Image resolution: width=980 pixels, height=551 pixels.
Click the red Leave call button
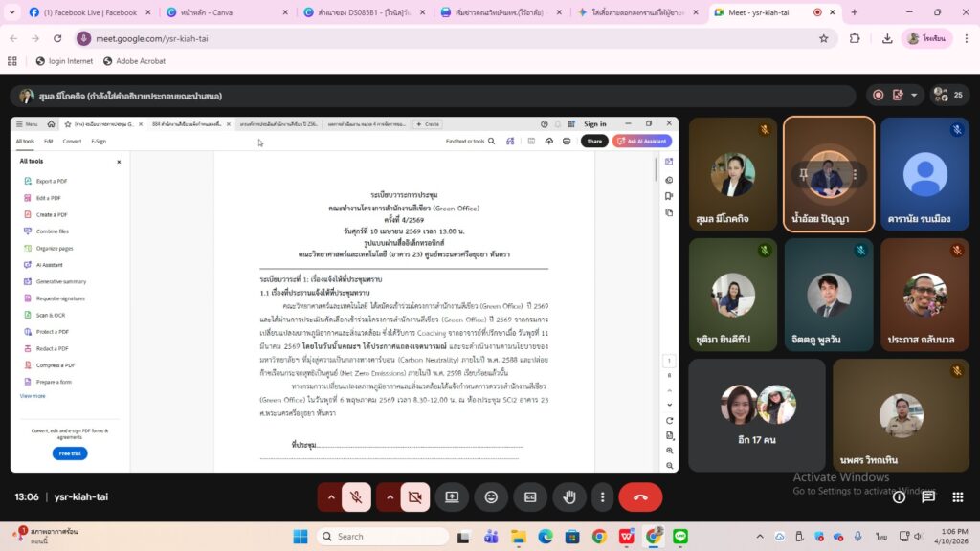click(640, 497)
